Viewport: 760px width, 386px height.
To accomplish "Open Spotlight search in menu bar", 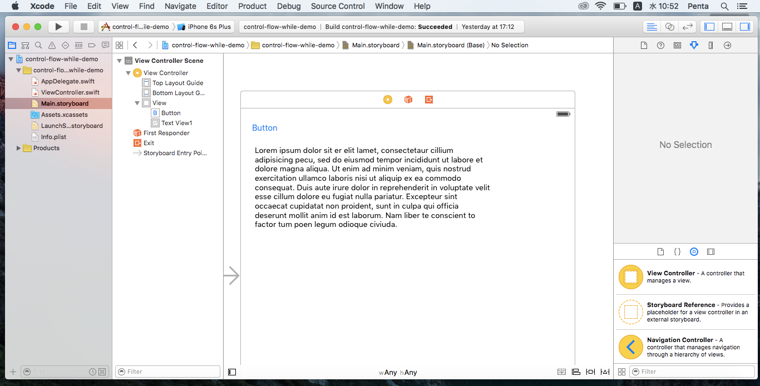I will (724, 6).
